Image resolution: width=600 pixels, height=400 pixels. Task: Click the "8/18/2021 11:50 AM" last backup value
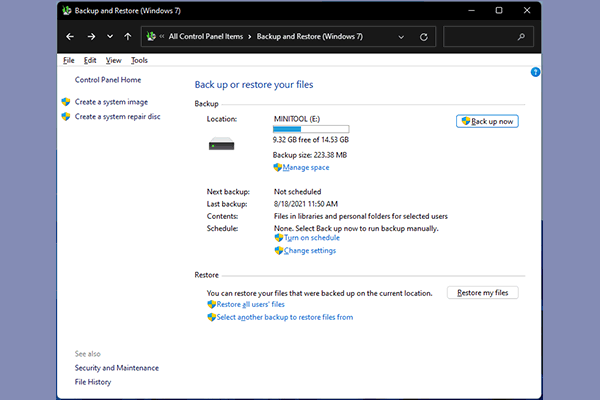coord(306,204)
